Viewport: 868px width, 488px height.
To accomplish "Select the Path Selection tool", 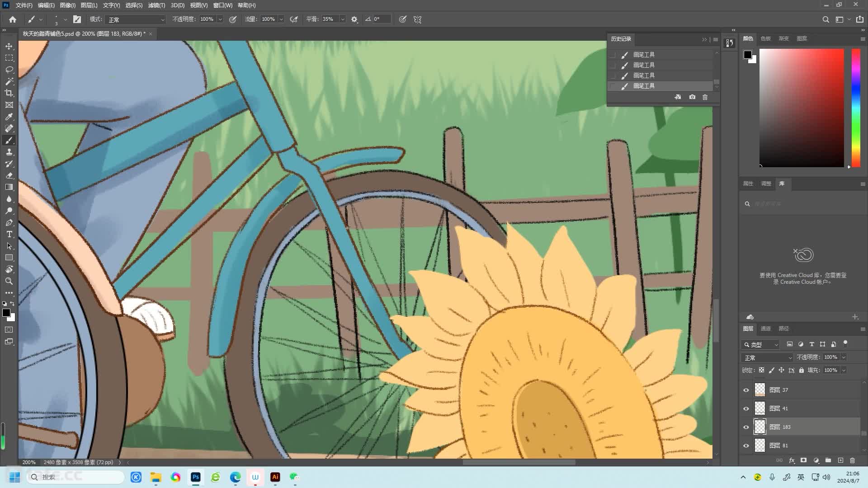I will (9, 246).
